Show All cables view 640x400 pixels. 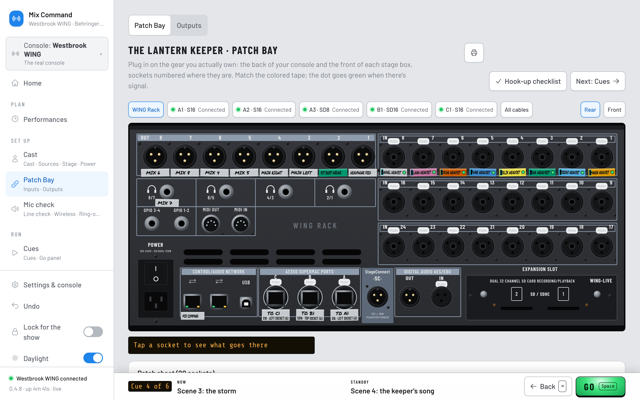(516, 109)
